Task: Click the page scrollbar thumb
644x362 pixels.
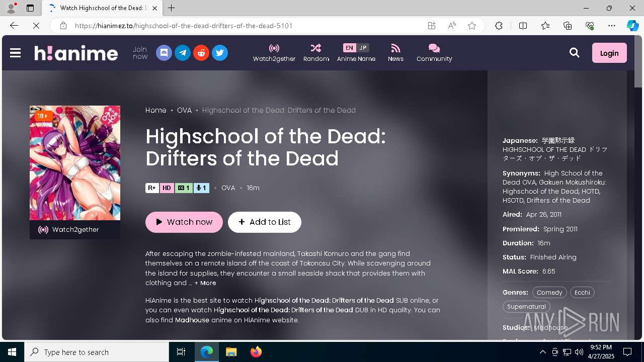Action: (x=638, y=62)
